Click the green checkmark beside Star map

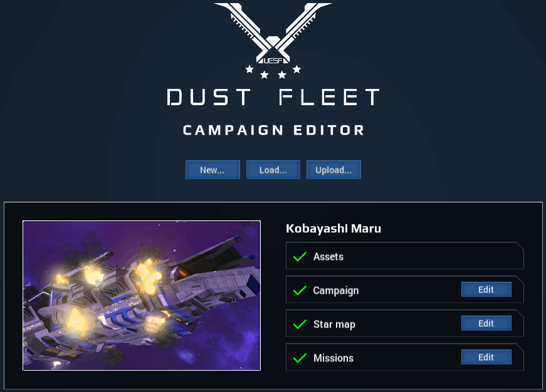300,324
